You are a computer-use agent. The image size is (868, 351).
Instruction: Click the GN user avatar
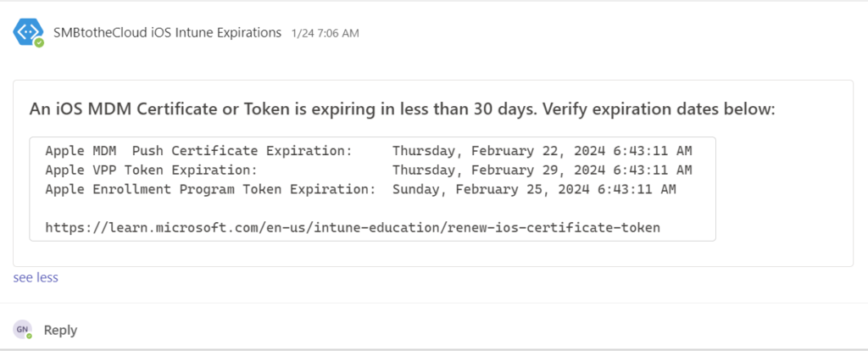click(x=22, y=329)
